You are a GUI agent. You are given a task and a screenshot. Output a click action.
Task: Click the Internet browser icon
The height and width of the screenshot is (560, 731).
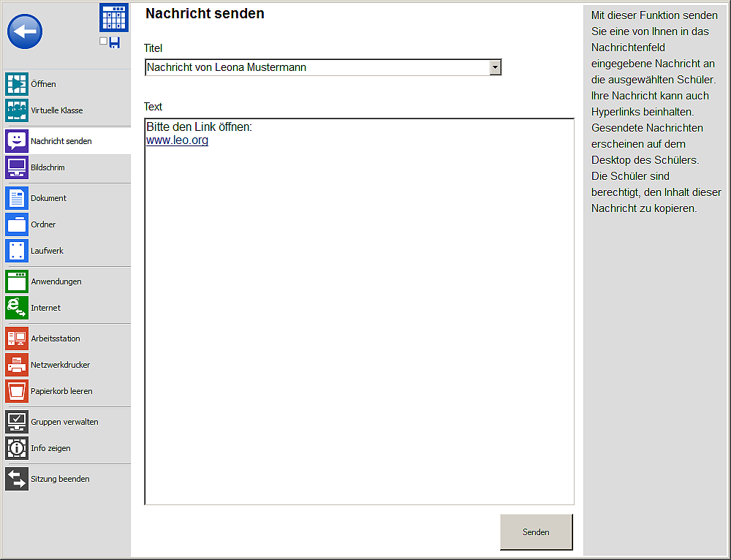17,308
